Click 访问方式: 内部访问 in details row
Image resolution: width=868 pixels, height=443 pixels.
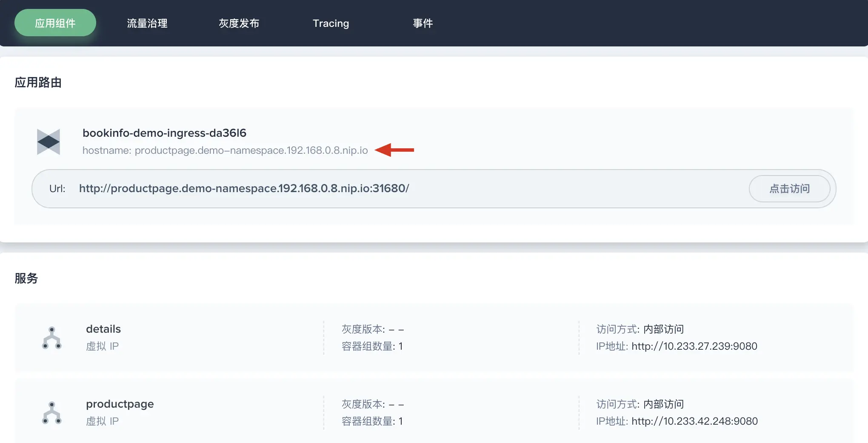click(x=640, y=329)
